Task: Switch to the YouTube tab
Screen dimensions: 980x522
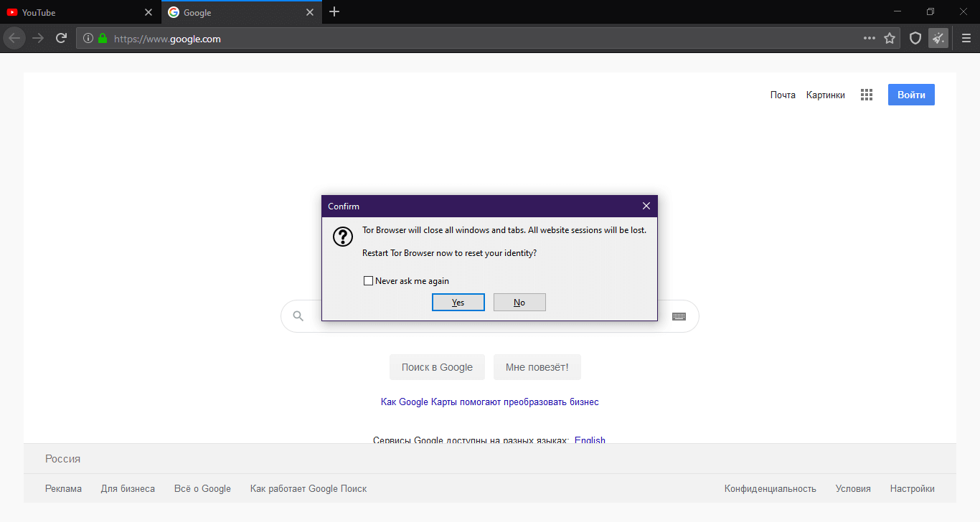Action: click(x=80, y=12)
